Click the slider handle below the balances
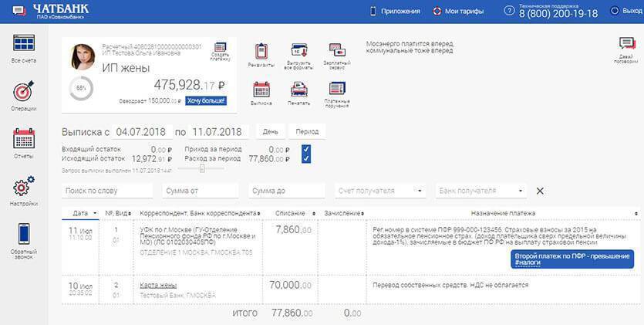644x325 pixels. click(201, 168)
